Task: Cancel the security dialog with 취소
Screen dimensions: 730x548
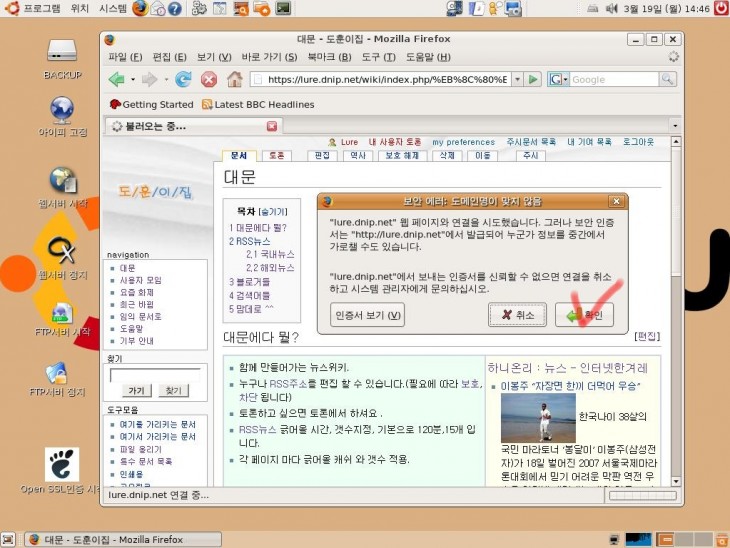Action: pos(517,315)
